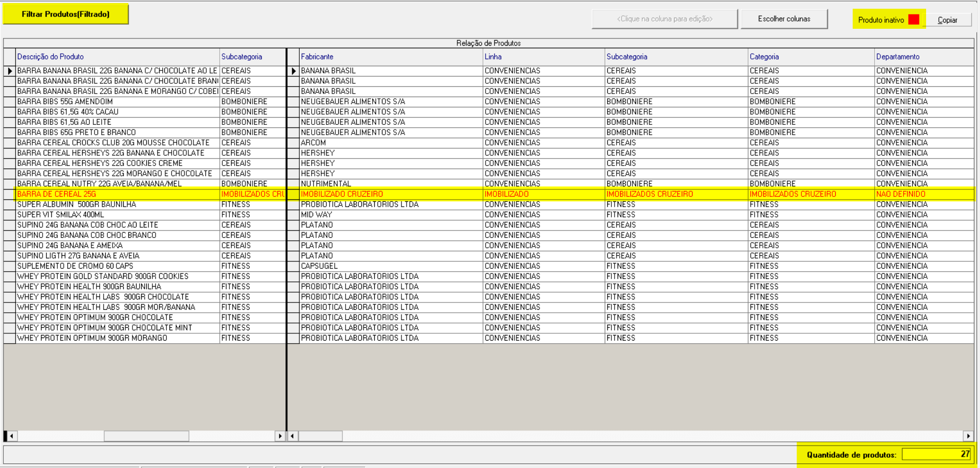Click the Linha column header
The width and height of the screenshot is (980, 468).
click(x=493, y=57)
